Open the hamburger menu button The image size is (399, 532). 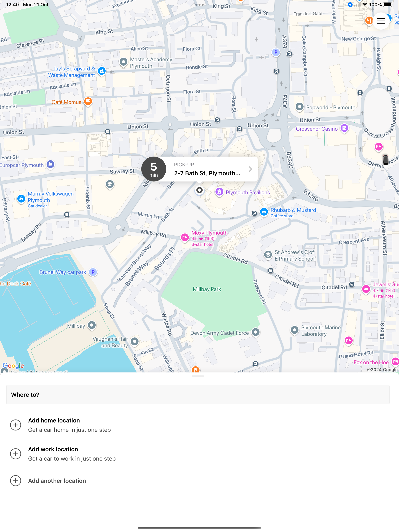pos(381,21)
